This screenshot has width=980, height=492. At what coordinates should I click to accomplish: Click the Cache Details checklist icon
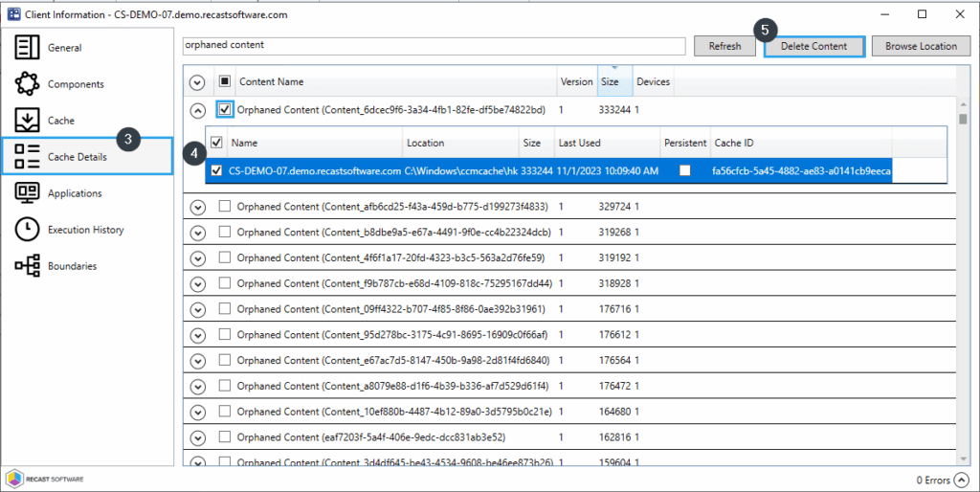[28, 157]
